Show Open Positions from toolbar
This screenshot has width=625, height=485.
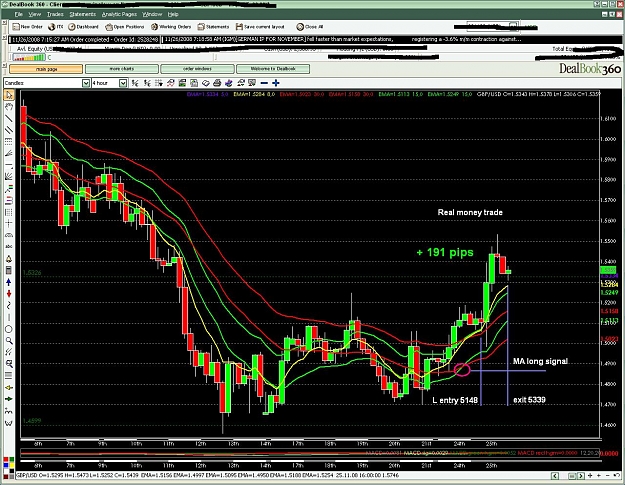[x=124, y=27]
